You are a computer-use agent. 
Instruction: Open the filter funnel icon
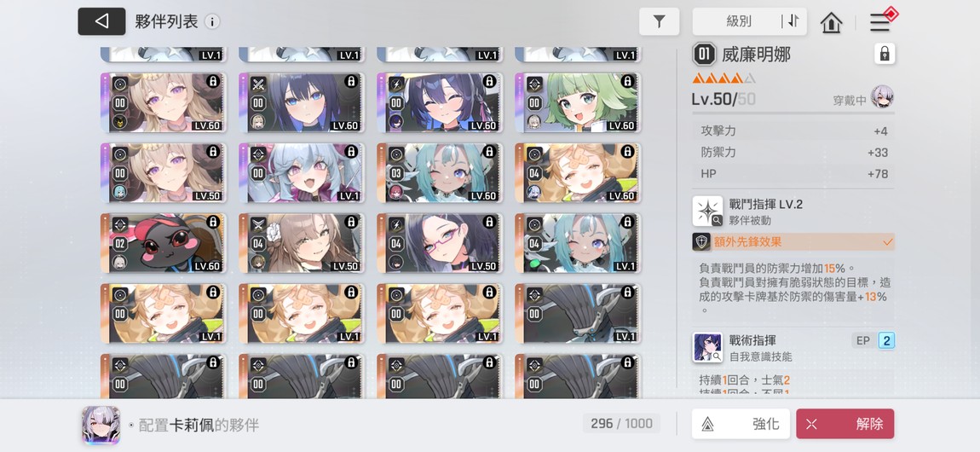pyautogui.click(x=659, y=22)
